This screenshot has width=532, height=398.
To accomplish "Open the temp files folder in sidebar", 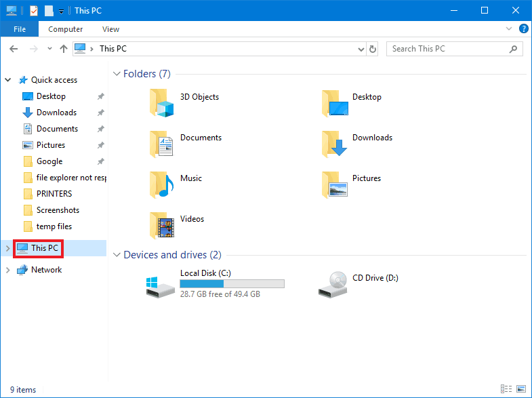I will click(x=54, y=226).
